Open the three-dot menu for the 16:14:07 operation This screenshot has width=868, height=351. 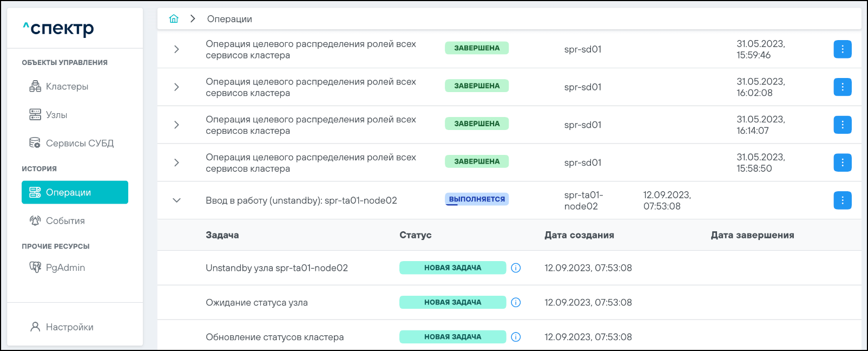(842, 125)
